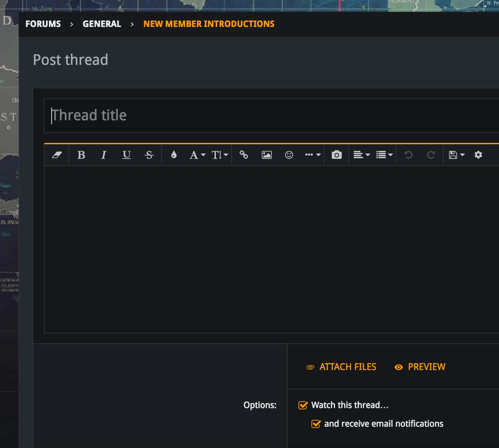Viewport: 499px width, 448px height.
Task: Toggle italic text formatting
Action: (x=104, y=155)
